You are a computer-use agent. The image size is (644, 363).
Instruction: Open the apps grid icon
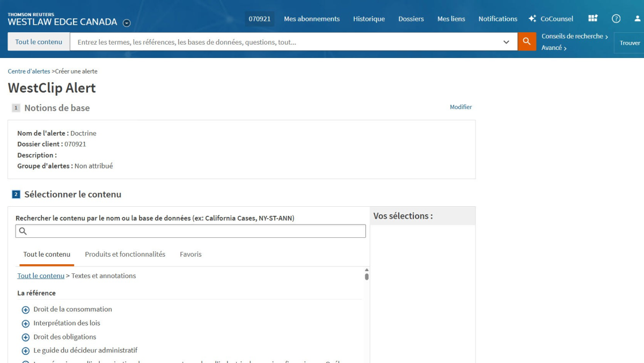pos(592,18)
